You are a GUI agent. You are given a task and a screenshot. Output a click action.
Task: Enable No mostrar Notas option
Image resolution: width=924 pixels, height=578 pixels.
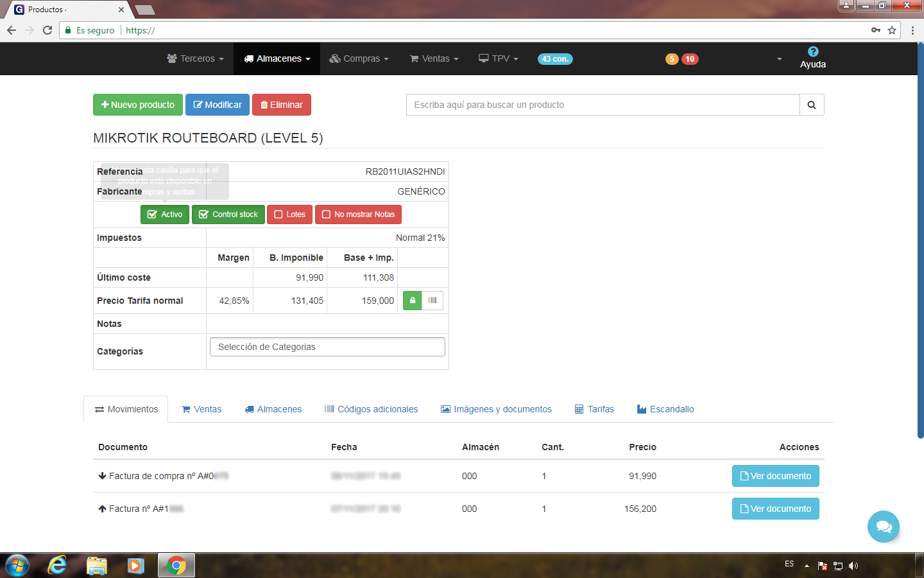(x=358, y=215)
